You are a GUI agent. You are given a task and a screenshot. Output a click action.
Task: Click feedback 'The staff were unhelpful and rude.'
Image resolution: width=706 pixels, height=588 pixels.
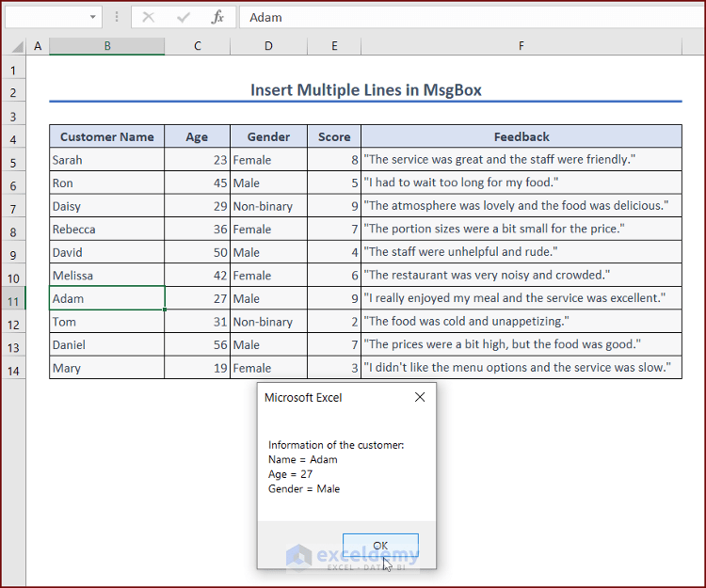521,252
